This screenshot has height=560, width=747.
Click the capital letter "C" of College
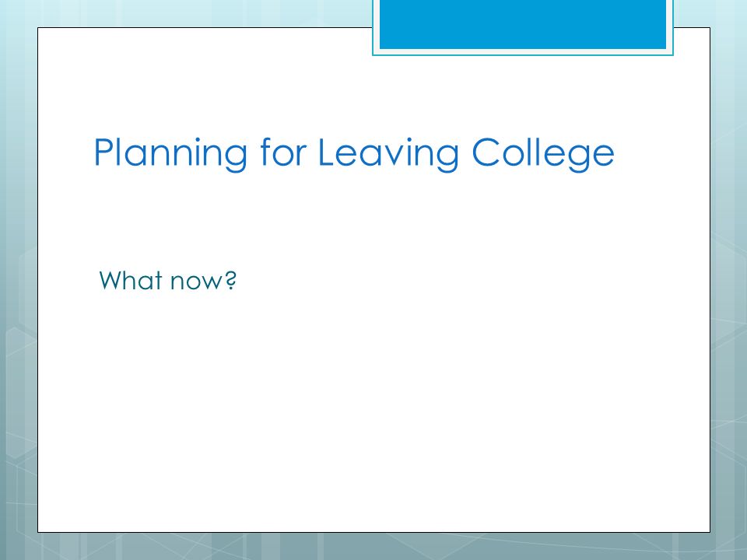point(486,152)
